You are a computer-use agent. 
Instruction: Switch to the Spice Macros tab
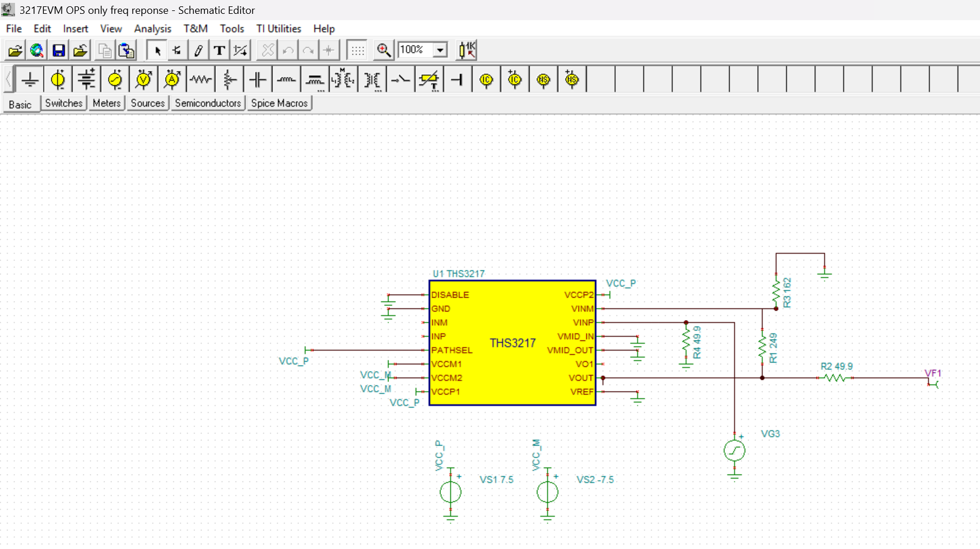tap(279, 103)
